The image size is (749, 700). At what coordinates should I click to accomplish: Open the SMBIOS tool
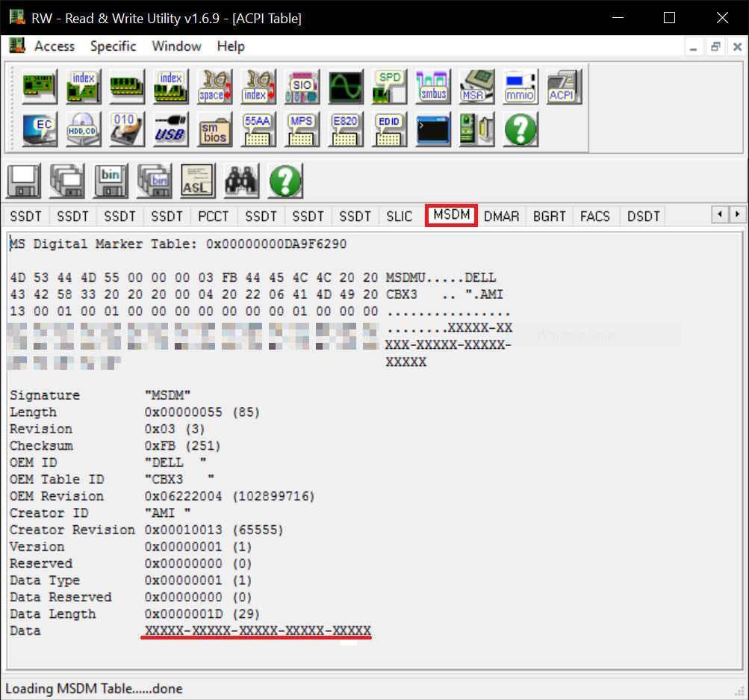214,129
